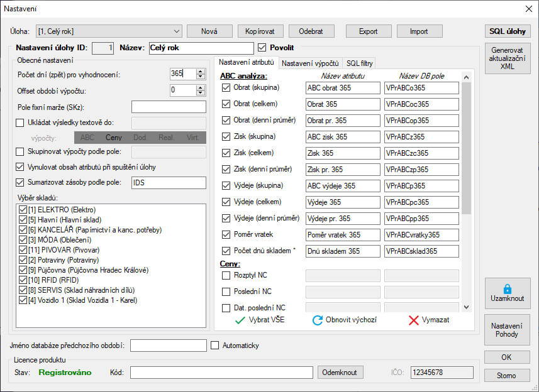The width and height of the screenshot is (539, 392).
Task: Open the SQL filtry tab
Action: coord(359,63)
